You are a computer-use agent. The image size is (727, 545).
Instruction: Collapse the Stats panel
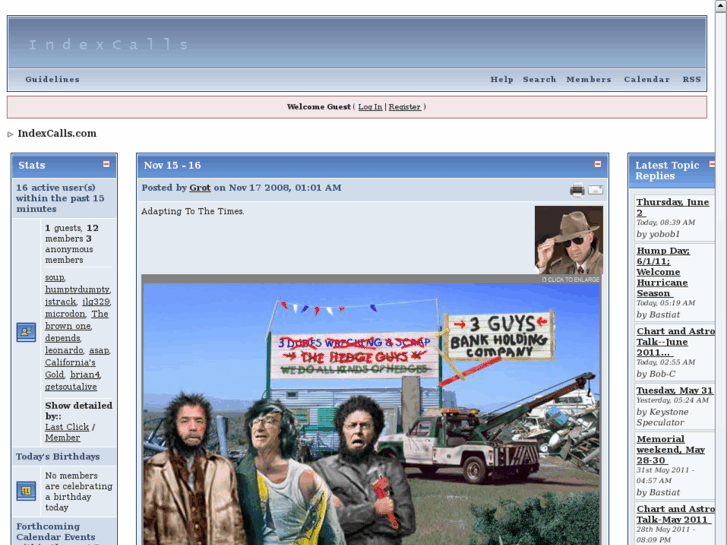(x=106, y=164)
